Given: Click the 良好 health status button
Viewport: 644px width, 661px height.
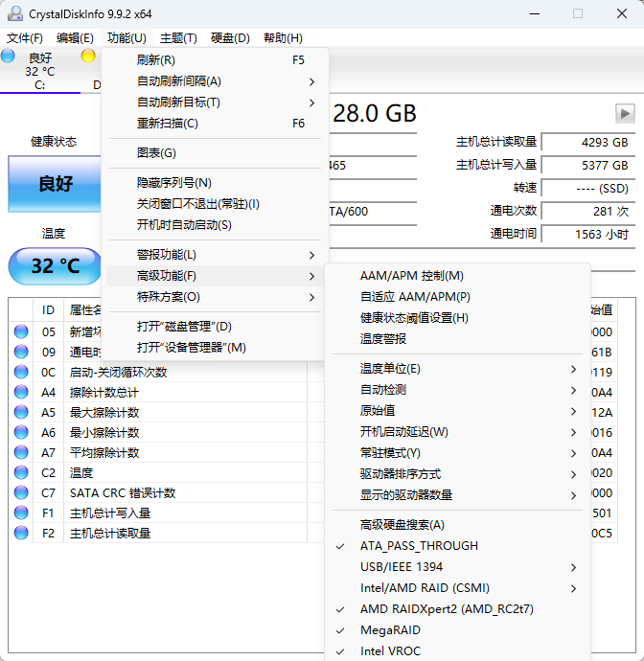Looking at the screenshot, I should 55,184.
